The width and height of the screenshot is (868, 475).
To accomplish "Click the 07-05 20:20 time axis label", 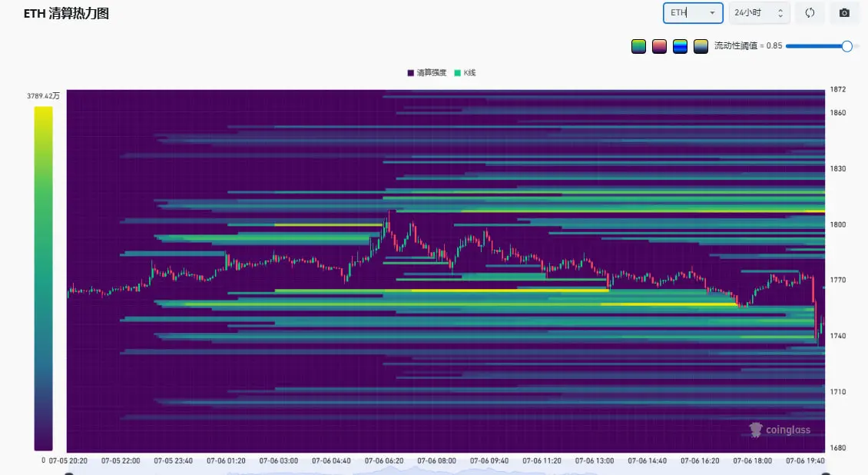I will 68,460.
